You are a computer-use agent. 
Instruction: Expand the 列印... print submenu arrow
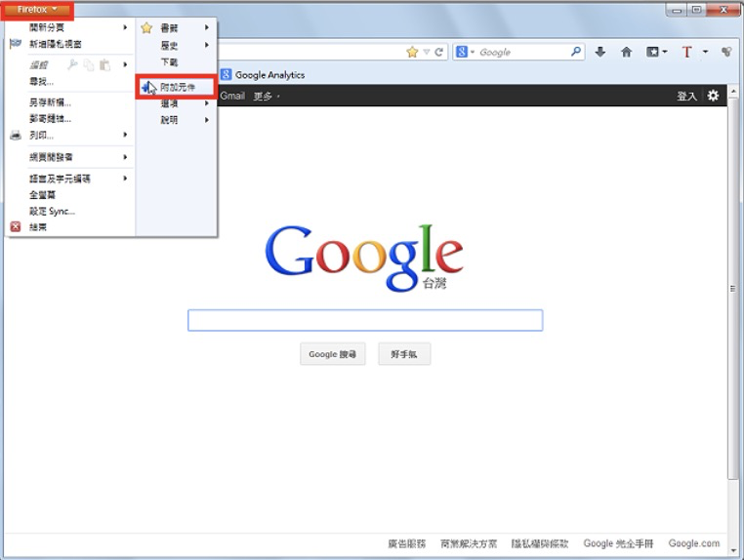tap(125, 135)
